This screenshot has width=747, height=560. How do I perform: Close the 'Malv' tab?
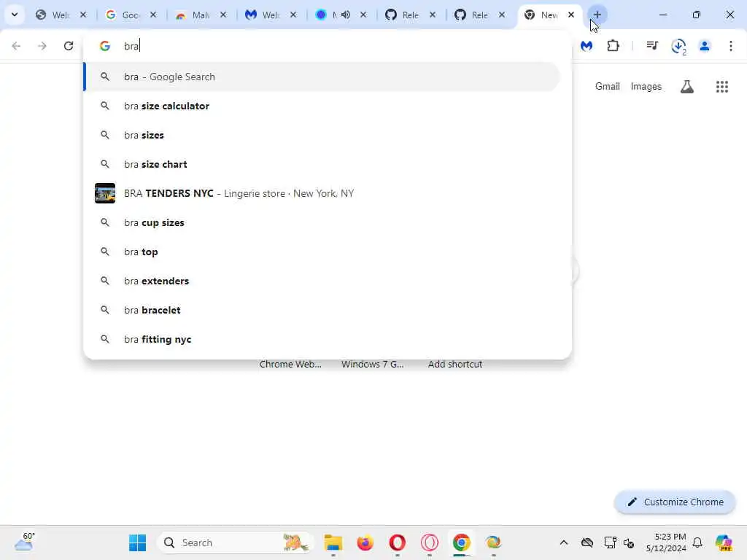point(223,15)
